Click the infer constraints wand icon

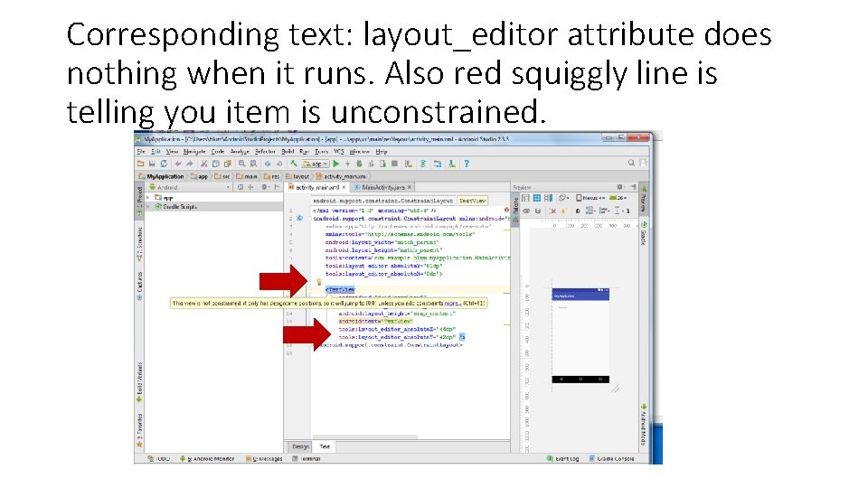(x=563, y=211)
